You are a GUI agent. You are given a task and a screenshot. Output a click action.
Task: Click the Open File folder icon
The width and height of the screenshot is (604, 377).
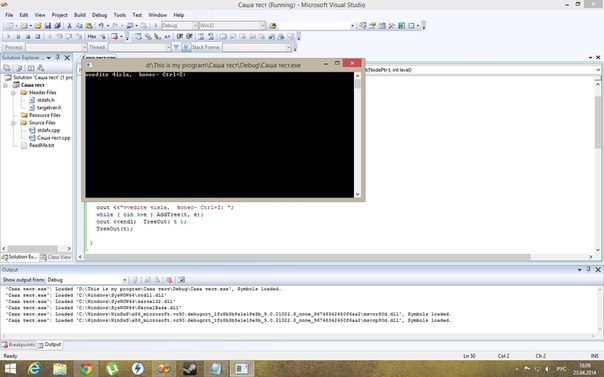click(x=38, y=26)
